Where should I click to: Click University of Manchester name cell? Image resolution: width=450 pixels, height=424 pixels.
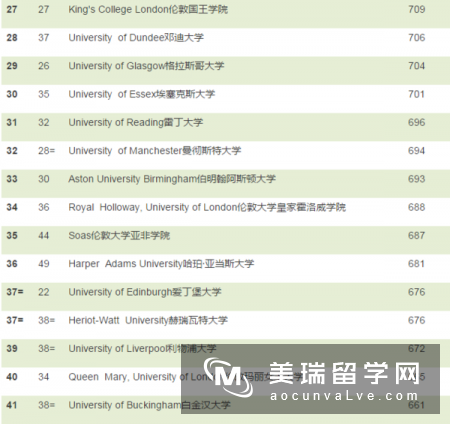click(155, 151)
